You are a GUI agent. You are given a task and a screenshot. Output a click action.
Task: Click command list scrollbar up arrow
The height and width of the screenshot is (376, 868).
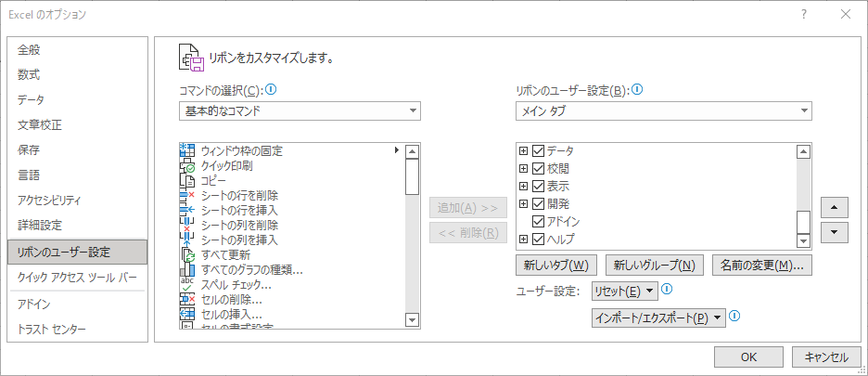[413, 151]
